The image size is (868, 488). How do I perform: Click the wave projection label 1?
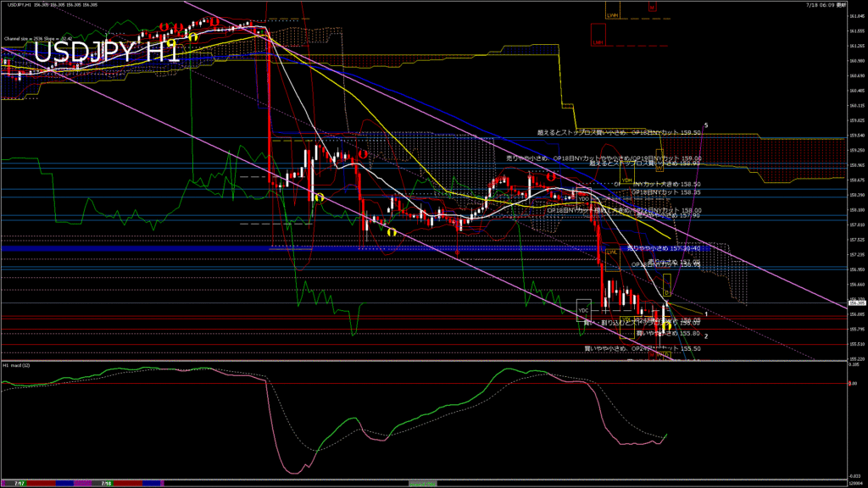pyautogui.click(x=706, y=314)
